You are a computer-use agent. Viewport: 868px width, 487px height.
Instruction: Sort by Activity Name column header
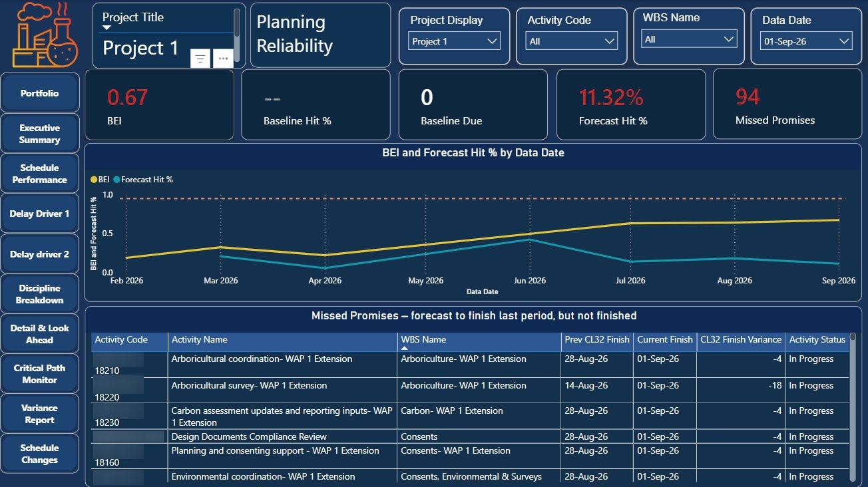pyautogui.click(x=283, y=340)
